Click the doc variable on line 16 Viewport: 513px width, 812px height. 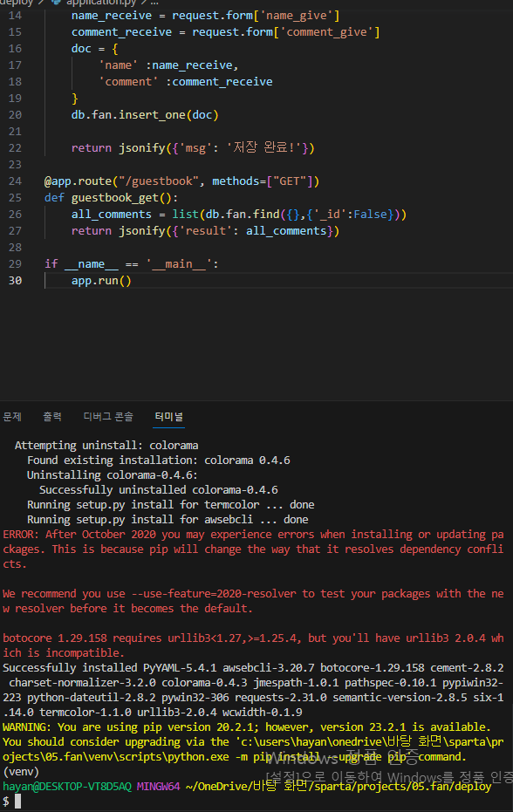click(81, 49)
